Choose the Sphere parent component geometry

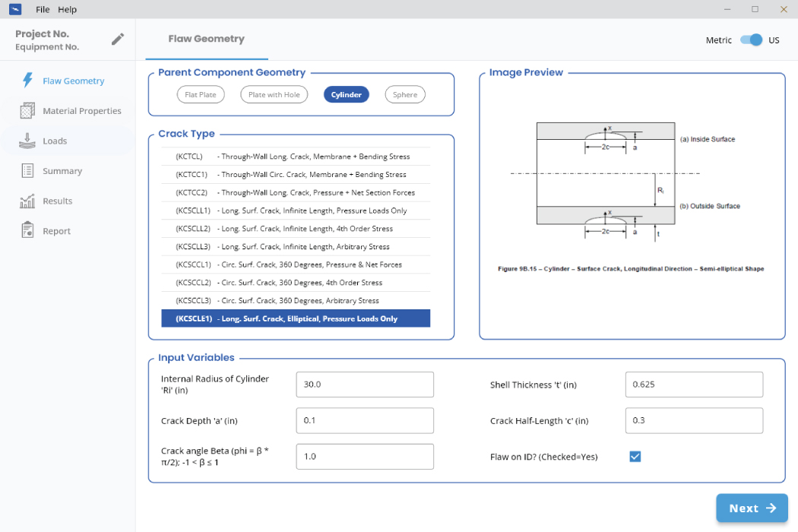(x=405, y=95)
